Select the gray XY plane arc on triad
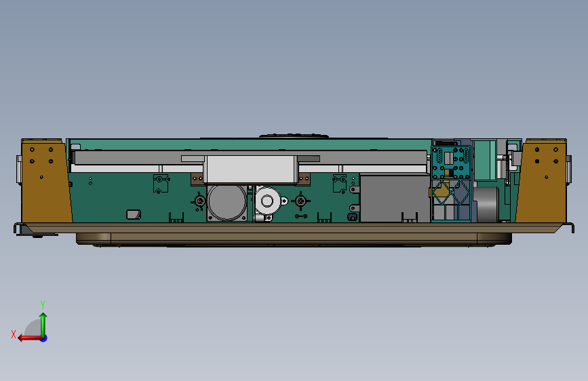Viewport: 588px width, 381px height. pos(33,327)
